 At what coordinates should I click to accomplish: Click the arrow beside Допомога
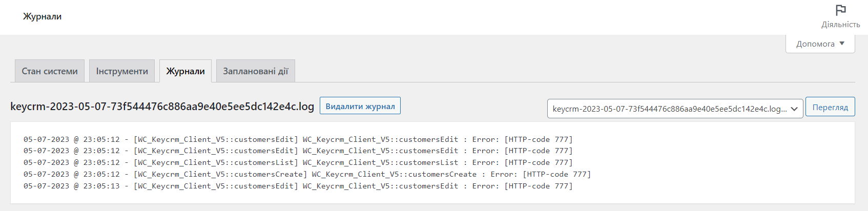pos(842,44)
